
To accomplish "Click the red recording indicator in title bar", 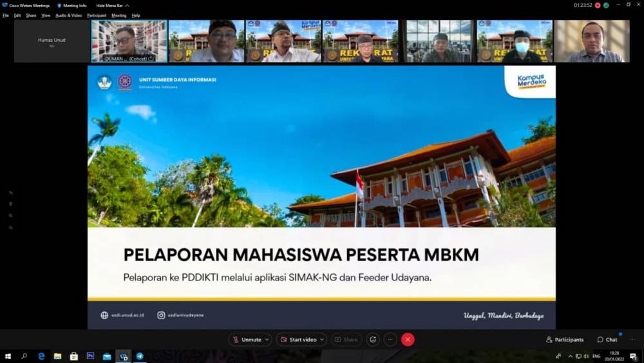I will pos(598,5).
